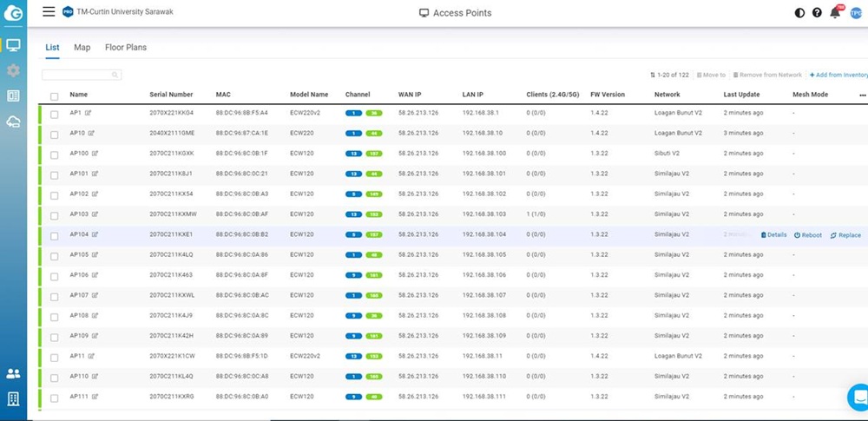Open the TPG user account avatar menu
The image size is (868, 421).
coord(856,13)
